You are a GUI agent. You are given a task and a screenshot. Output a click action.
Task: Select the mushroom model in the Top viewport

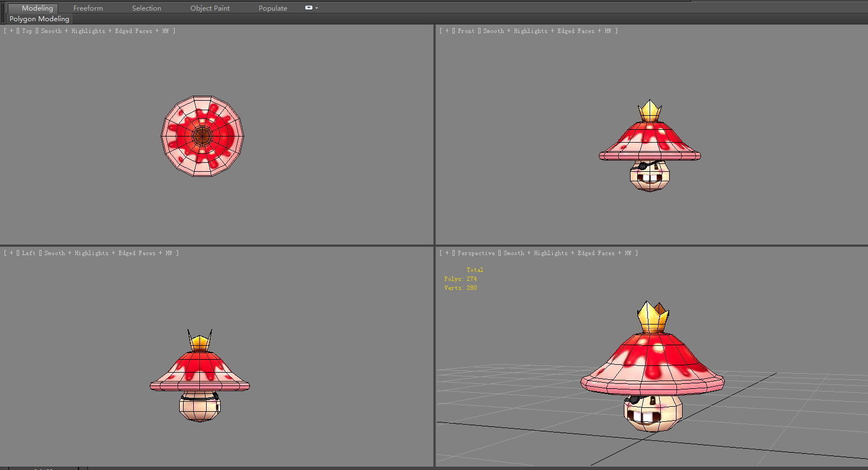[x=202, y=136]
